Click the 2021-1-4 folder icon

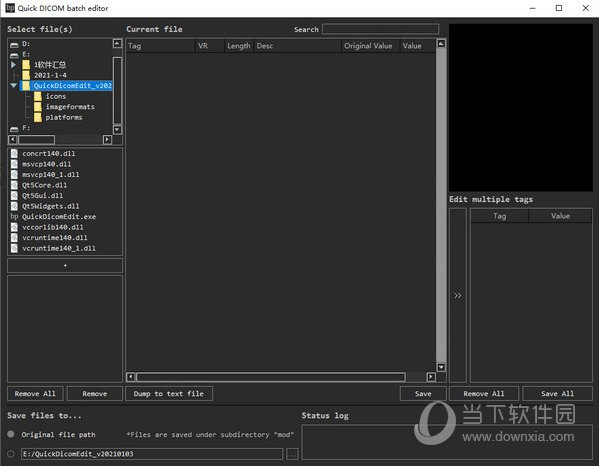[26, 75]
